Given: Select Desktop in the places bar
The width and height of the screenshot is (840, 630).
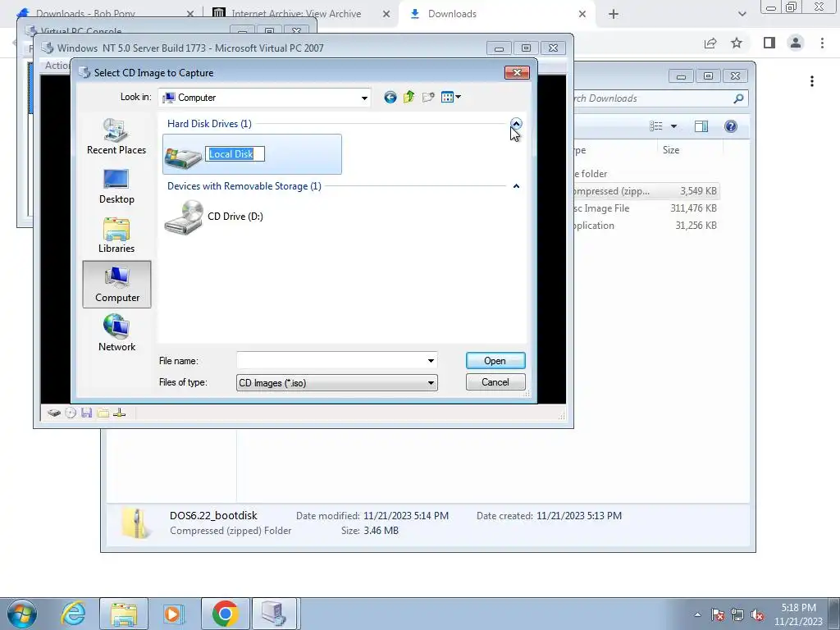Looking at the screenshot, I should (x=116, y=186).
